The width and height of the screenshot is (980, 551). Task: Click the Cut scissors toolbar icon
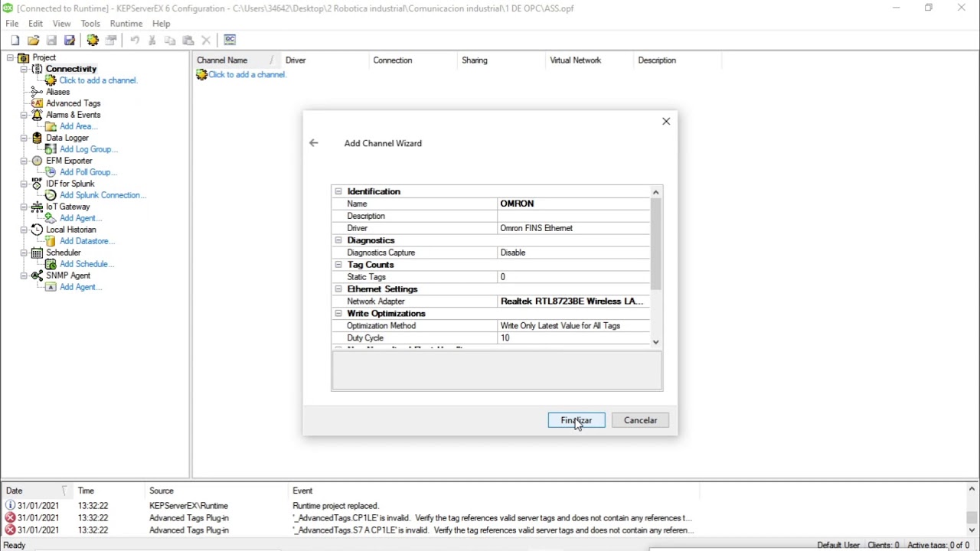[152, 41]
